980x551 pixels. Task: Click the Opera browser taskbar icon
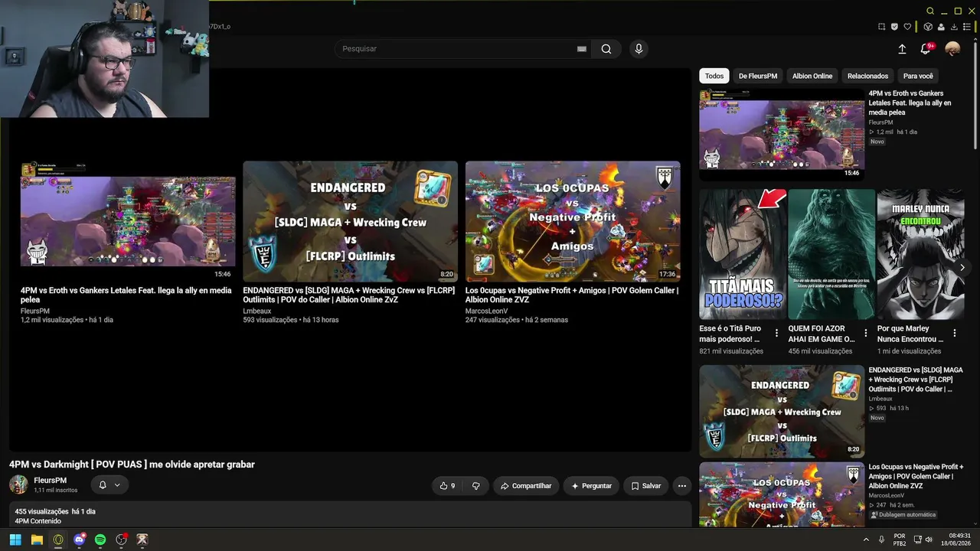[58, 540]
